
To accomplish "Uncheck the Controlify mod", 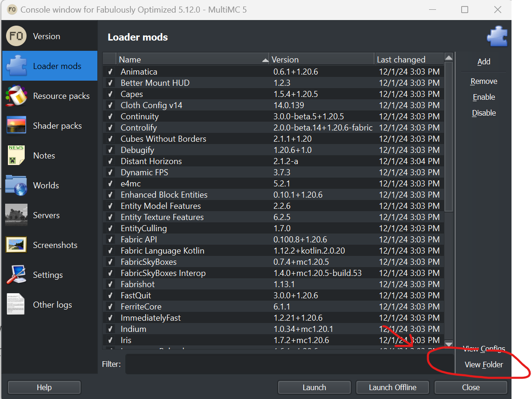I will pyautogui.click(x=110, y=128).
